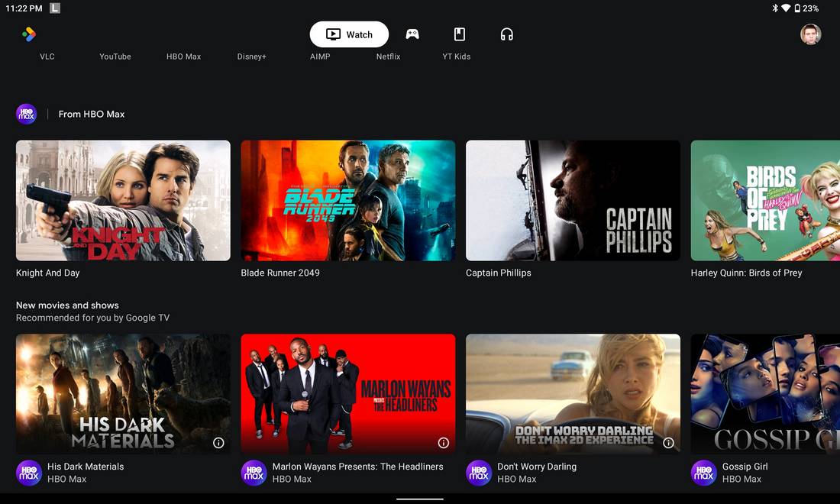Viewport: 840px width, 504px height.
Task: Click Marlon Wayans Presents: The Headliners title
Action: 358,467
